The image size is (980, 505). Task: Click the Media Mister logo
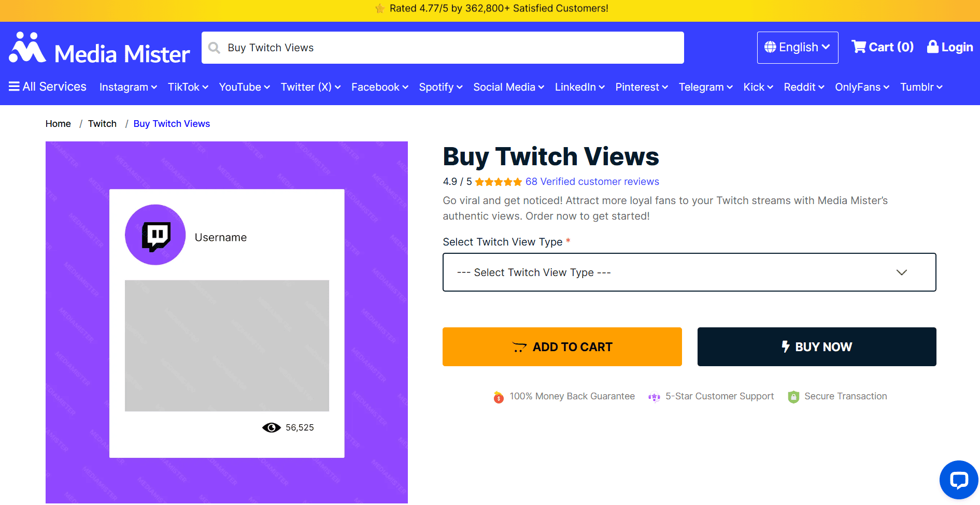tap(100, 49)
